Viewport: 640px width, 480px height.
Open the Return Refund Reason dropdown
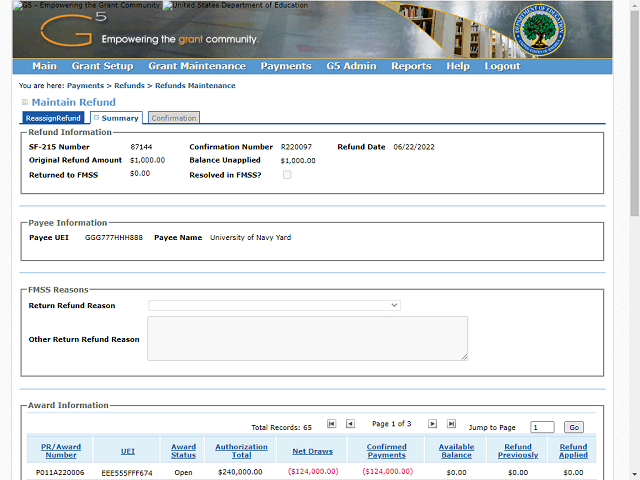(274, 305)
